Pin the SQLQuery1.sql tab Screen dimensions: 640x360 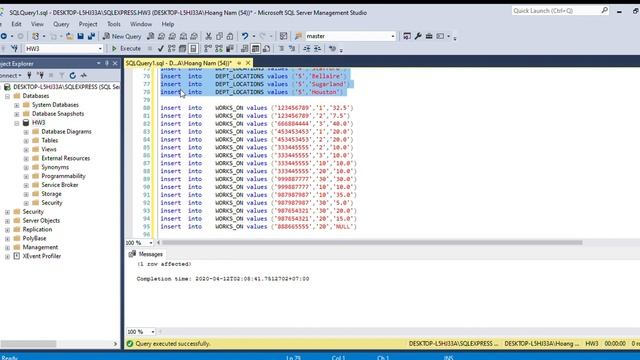point(239,63)
